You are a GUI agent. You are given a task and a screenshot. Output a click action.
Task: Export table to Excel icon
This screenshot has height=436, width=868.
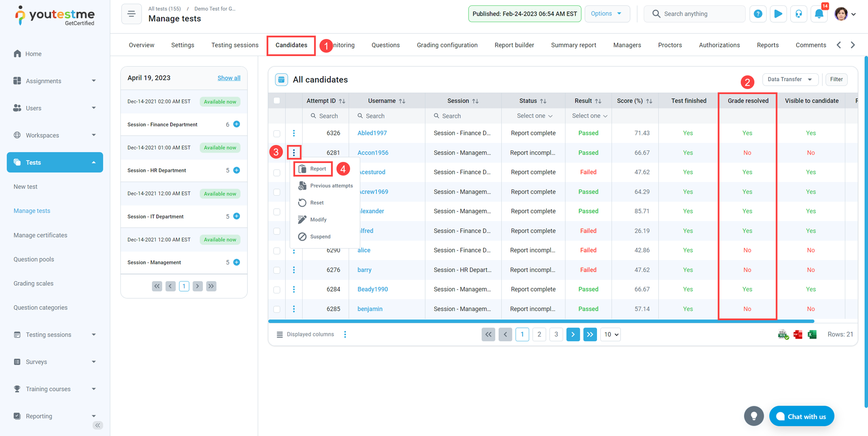[x=812, y=335]
